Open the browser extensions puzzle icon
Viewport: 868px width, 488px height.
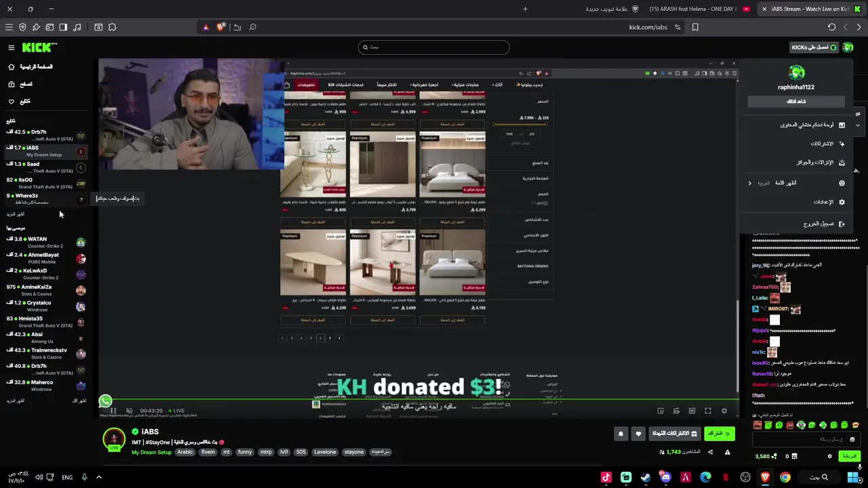tap(112, 27)
